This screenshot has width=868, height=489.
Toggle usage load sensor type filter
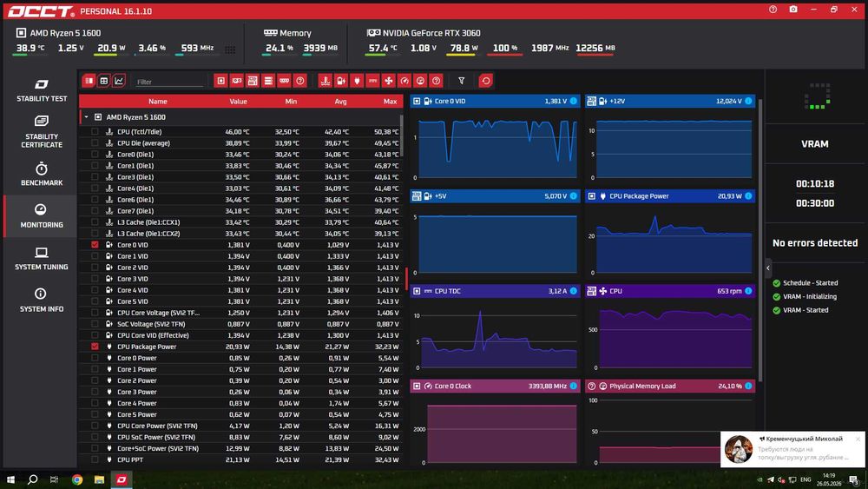pos(420,81)
